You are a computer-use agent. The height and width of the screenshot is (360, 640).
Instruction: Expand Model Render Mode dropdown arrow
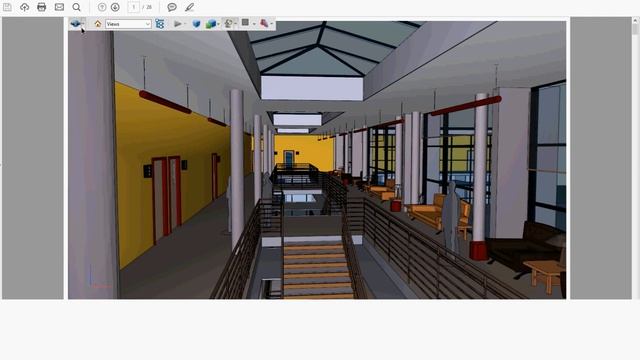(x=218, y=24)
